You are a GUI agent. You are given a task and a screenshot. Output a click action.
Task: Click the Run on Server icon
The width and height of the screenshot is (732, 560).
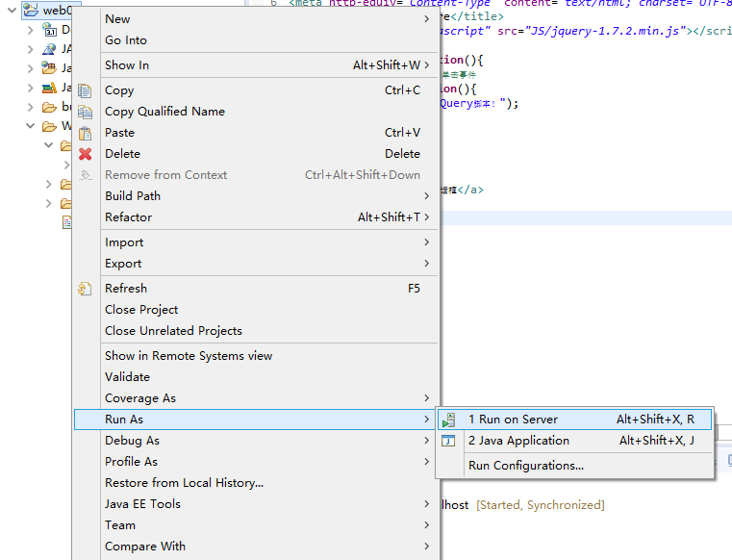[x=448, y=420]
